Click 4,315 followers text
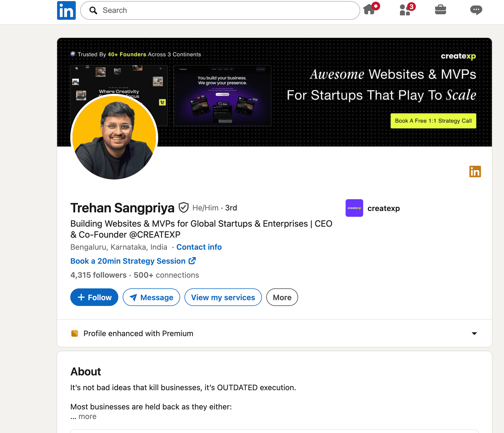Viewport: 504px width, 433px height. (x=99, y=275)
